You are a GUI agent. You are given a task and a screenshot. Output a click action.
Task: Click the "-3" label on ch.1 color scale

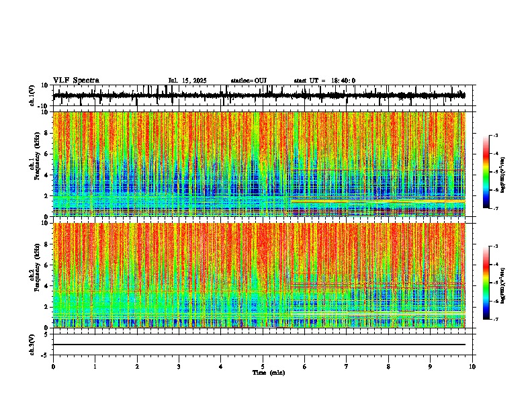(495, 135)
